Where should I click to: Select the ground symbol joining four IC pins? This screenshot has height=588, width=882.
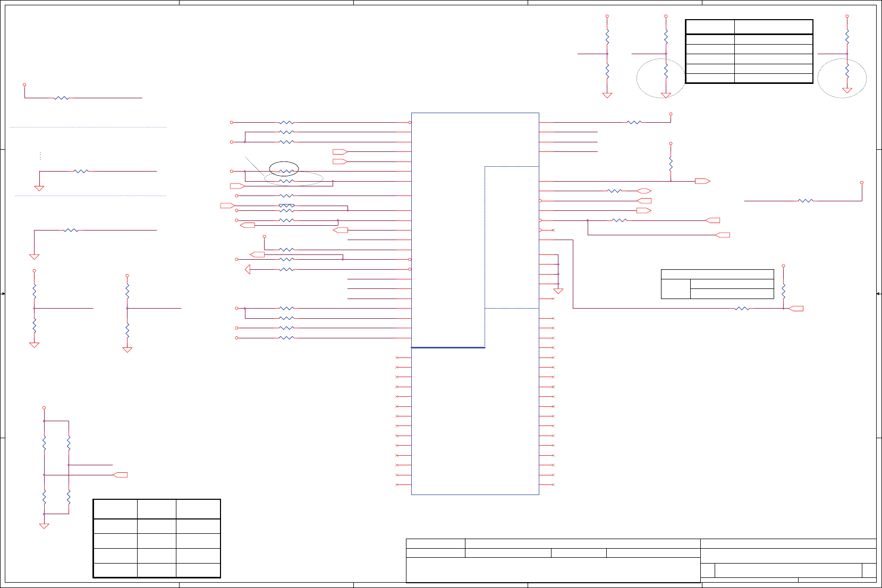[558, 291]
